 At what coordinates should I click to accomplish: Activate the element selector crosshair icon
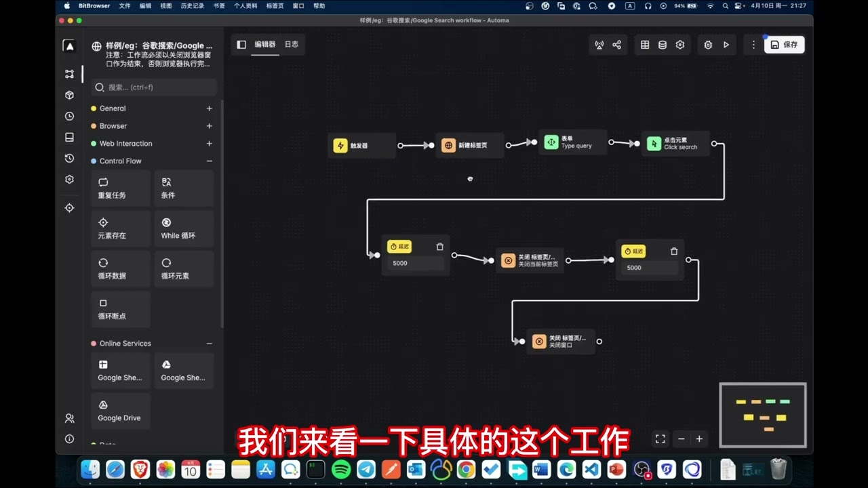[x=69, y=208]
